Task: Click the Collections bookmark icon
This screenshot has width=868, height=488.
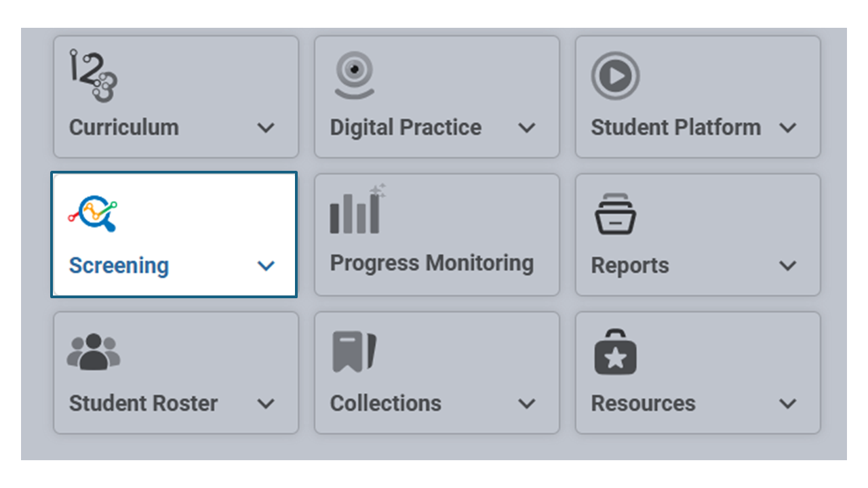Action: click(x=355, y=352)
